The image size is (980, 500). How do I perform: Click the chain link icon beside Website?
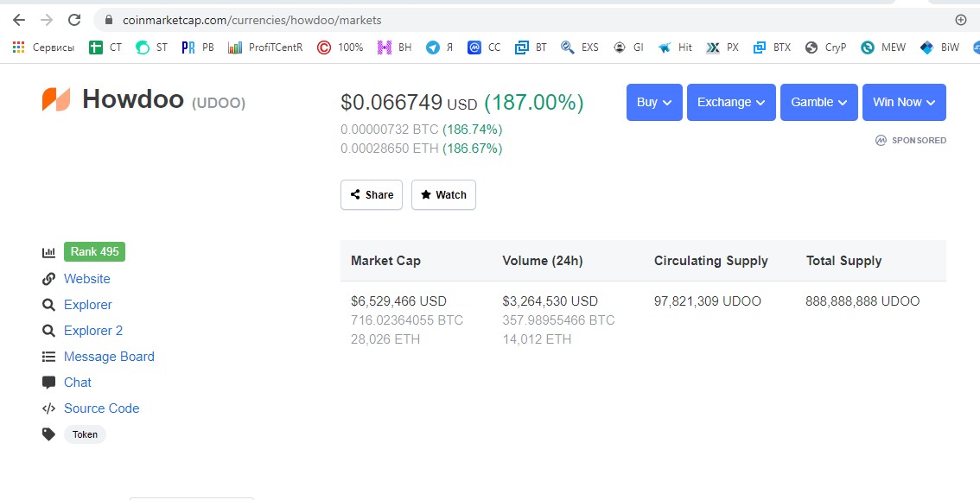(48, 279)
